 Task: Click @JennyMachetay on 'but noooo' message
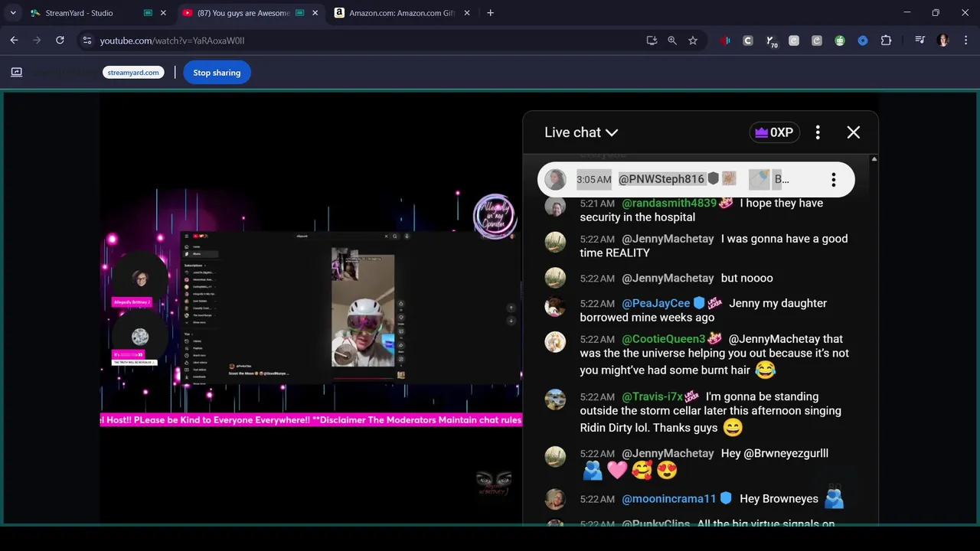click(x=668, y=278)
